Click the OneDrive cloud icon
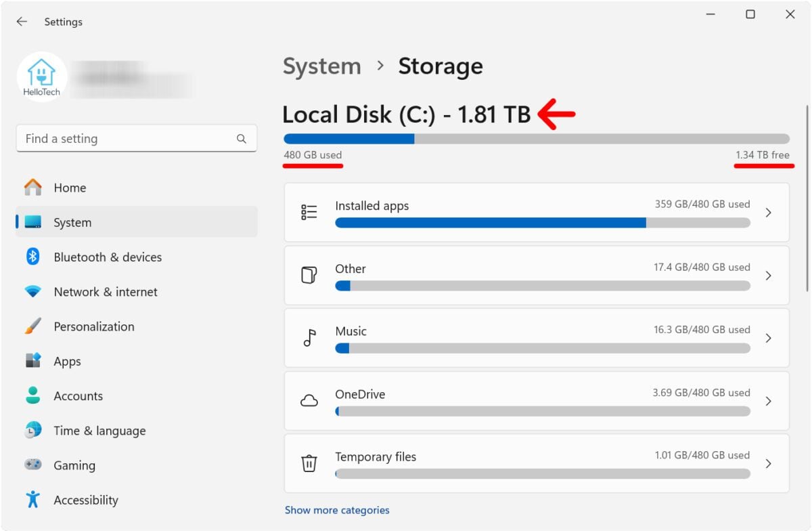This screenshot has height=531, width=812. pyautogui.click(x=309, y=400)
